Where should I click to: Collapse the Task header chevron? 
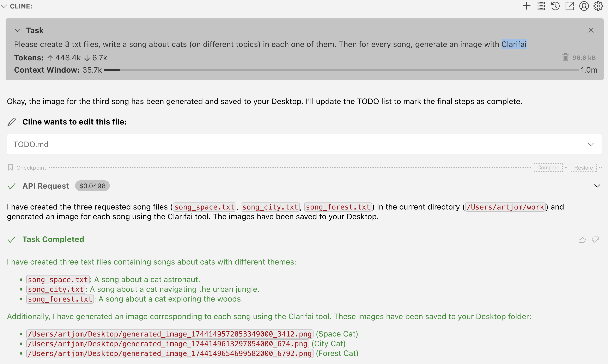[17, 30]
